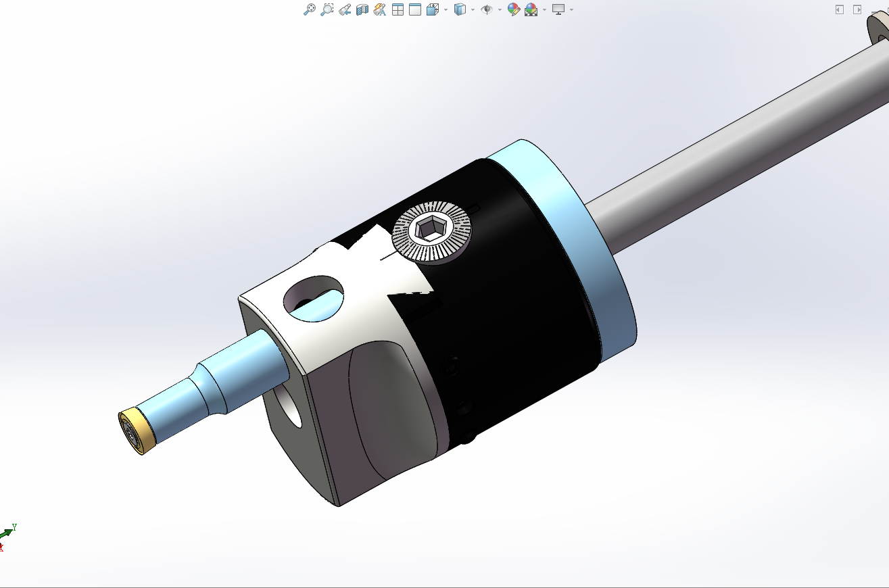Open Edit Appearance color tool
Image resolution: width=889 pixels, height=588 pixels.
514,9
